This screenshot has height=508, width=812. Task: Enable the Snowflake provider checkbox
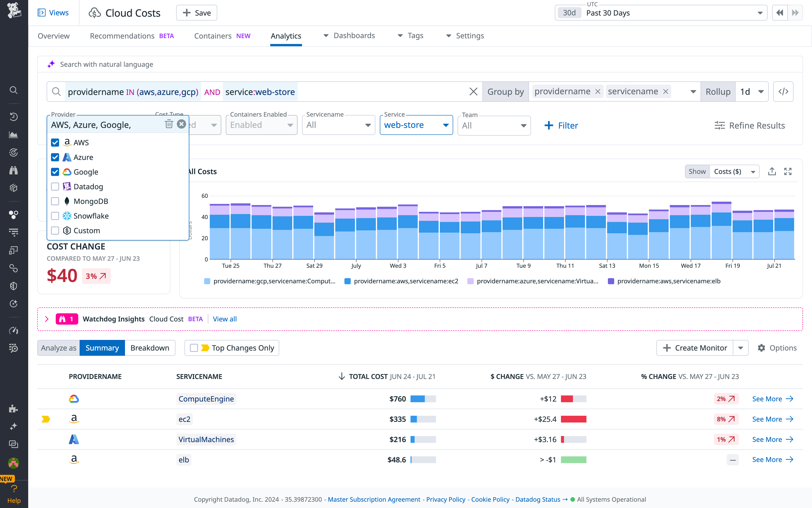tap(55, 216)
